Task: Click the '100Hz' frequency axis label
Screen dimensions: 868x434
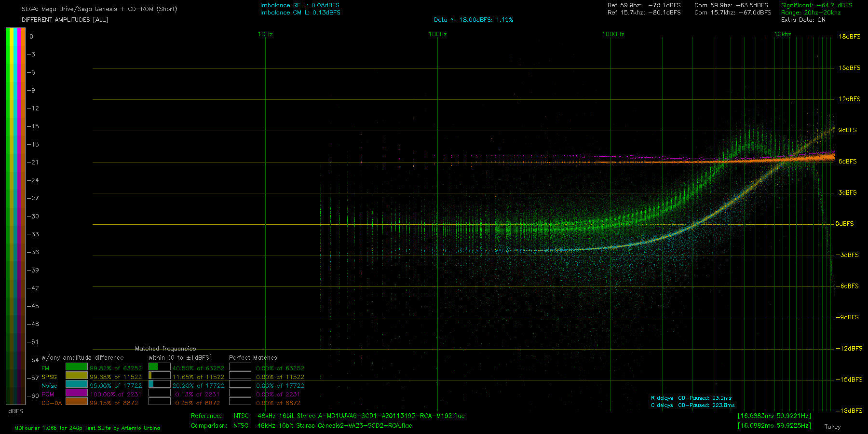Action: point(438,34)
